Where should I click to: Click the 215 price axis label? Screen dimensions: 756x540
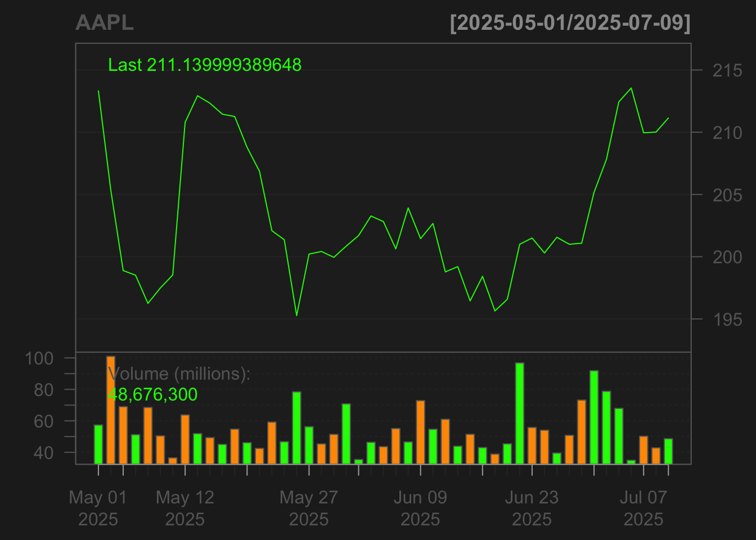727,70
